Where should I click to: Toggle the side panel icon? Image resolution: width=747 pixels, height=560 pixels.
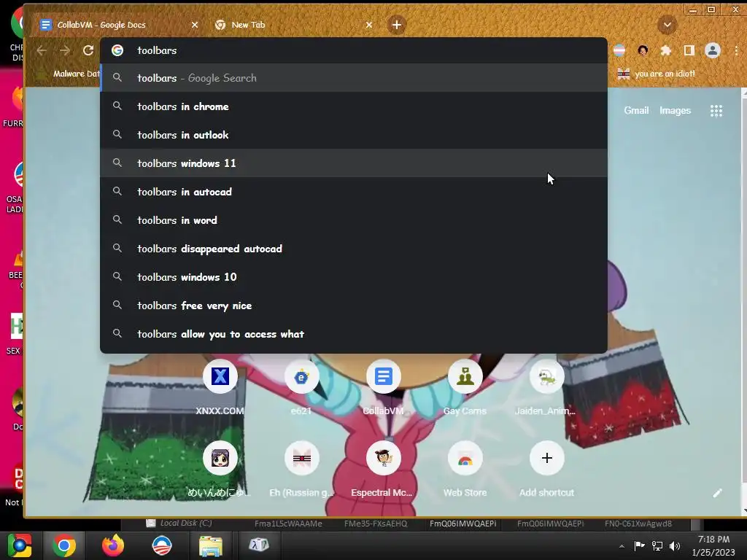[689, 50]
